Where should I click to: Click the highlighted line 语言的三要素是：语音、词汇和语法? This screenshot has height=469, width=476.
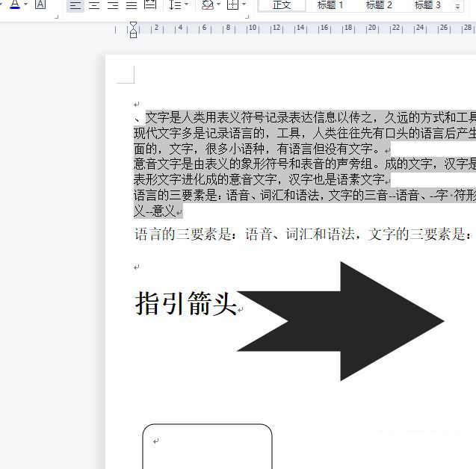(305, 195)
